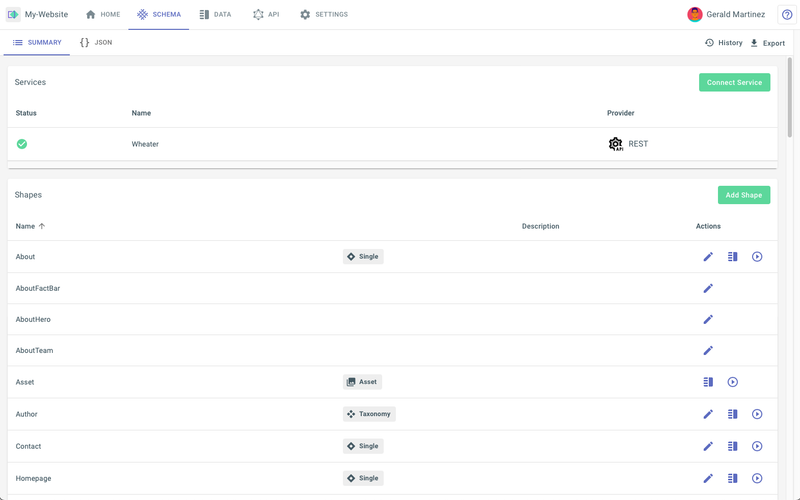
Task: Open Gerald Martinez user menu
Action: coord(726,14)
